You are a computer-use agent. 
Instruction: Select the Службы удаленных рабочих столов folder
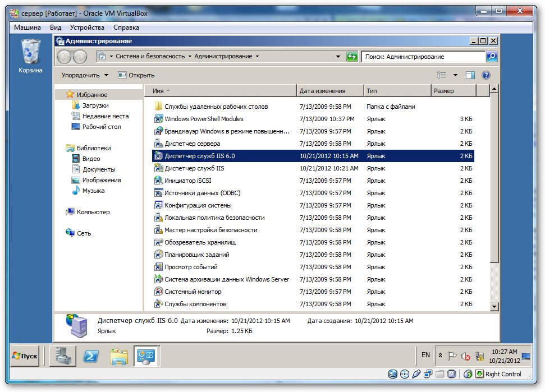point(216,107)
